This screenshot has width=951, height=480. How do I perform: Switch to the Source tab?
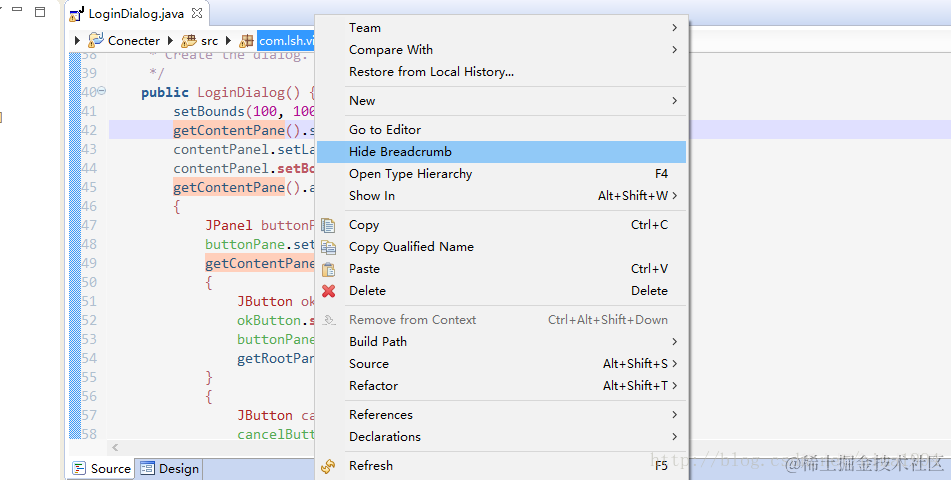(x=101, y=468)
